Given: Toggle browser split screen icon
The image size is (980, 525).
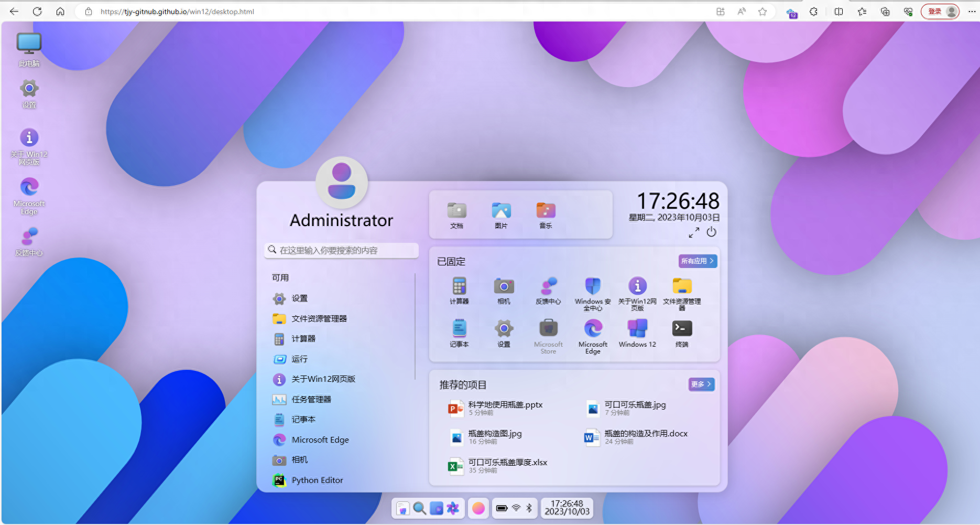Looking at the screenshot, I should pos(839,12).
